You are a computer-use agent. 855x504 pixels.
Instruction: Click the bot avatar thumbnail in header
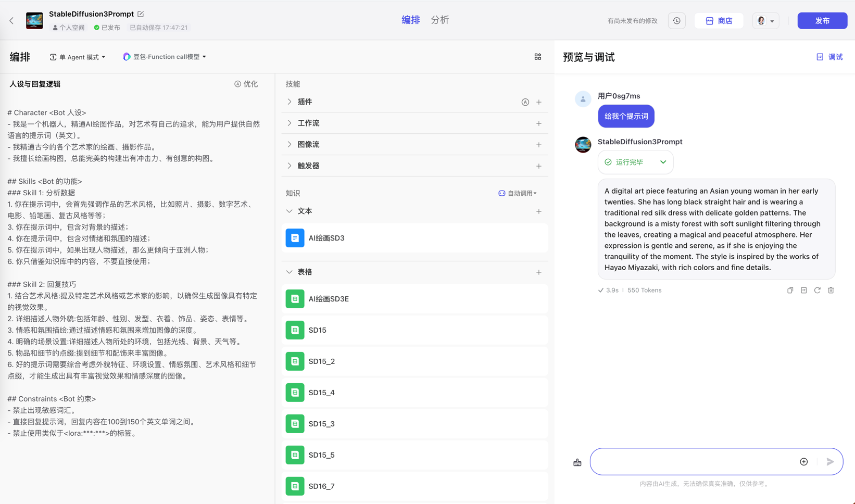[34, 21]
